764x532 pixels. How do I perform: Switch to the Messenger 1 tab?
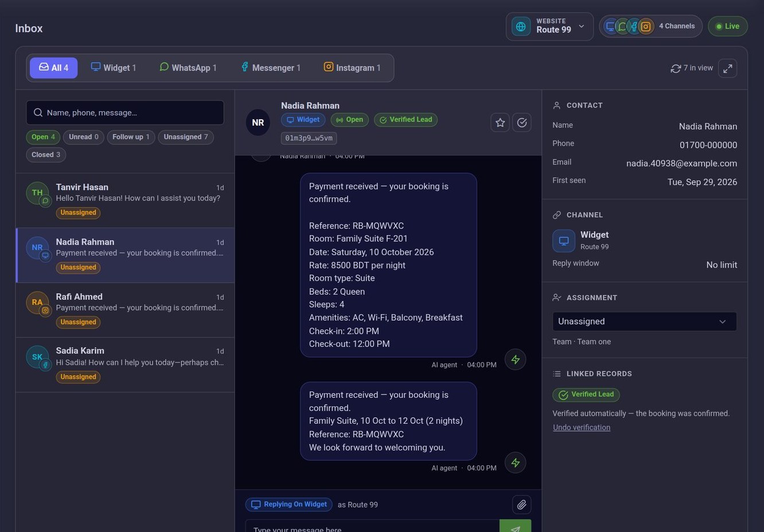(x=271, y=68)
